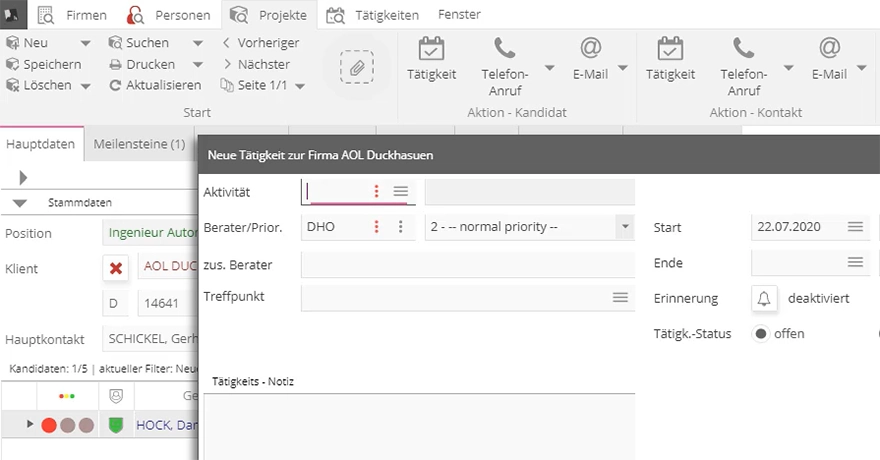Viewport: 880px width, 460px height.
Task: Click into the Treffpunkt input field
Action: [x=456, y=297]
